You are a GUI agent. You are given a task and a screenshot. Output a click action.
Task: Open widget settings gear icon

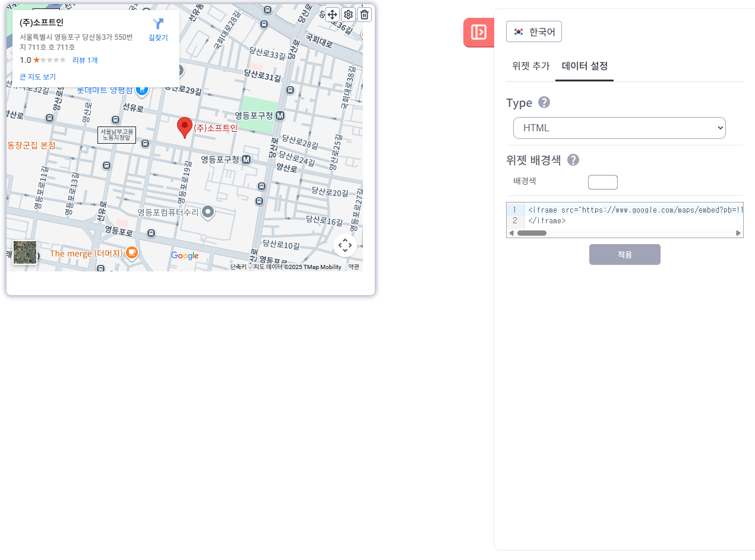pyautogui.click(x=349, y=15)
